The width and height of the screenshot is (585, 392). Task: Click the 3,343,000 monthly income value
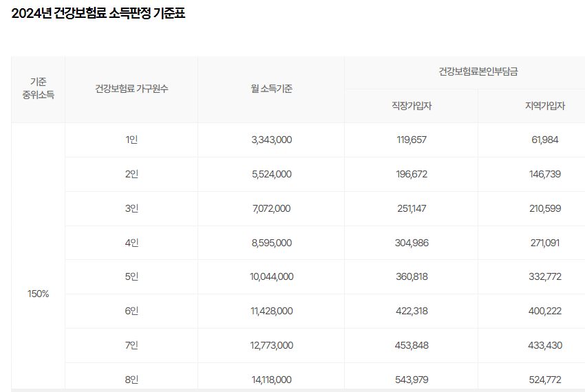pyautogui.click(x=271, y=140)
